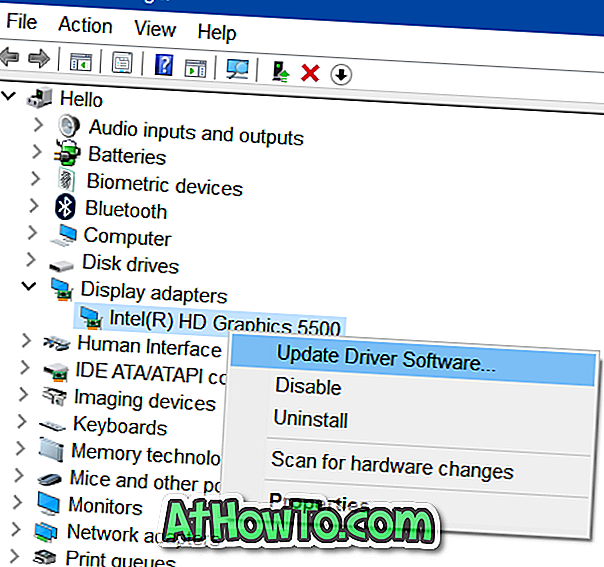Expand the Imaging devices node

pyautogui.click(x=23, y=394)
